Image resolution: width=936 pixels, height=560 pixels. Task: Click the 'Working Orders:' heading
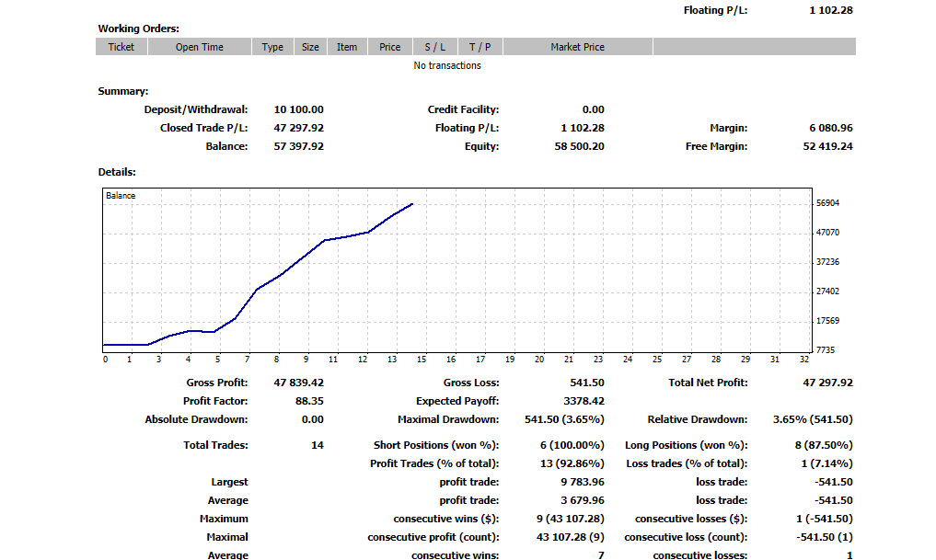pos(138,29)
